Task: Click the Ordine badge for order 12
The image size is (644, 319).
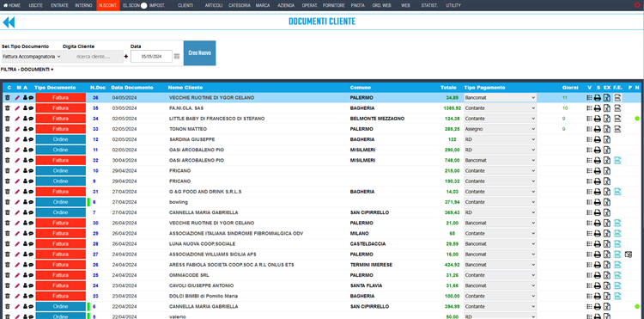Action: (61, 140)
